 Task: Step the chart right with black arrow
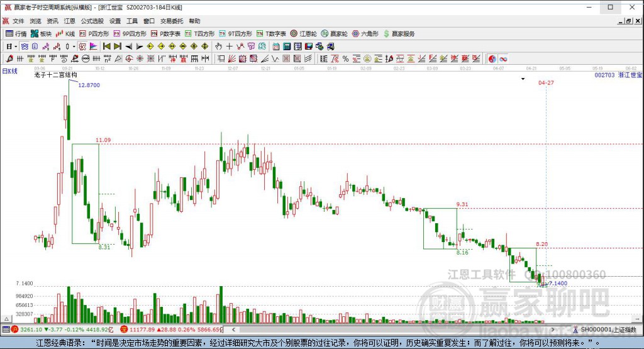tap(139, 47)
